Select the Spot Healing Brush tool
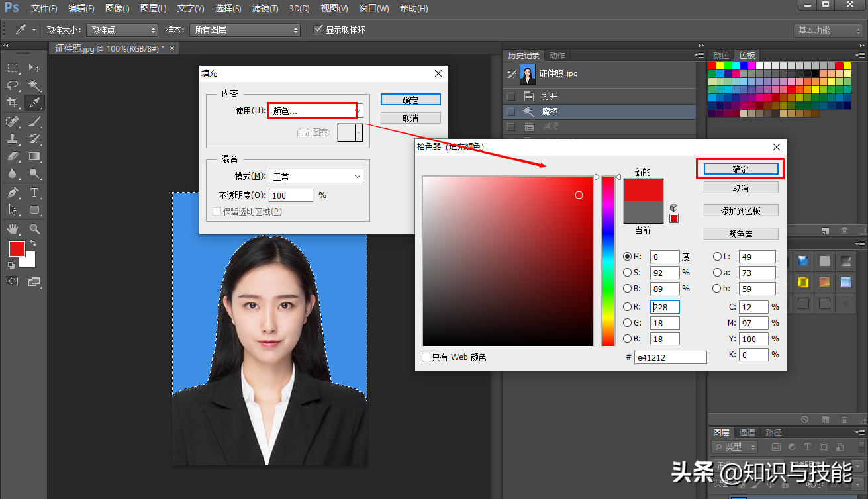The width and height of the screenshot is (868, 499). pyautogui.click(x=13, y=121)
